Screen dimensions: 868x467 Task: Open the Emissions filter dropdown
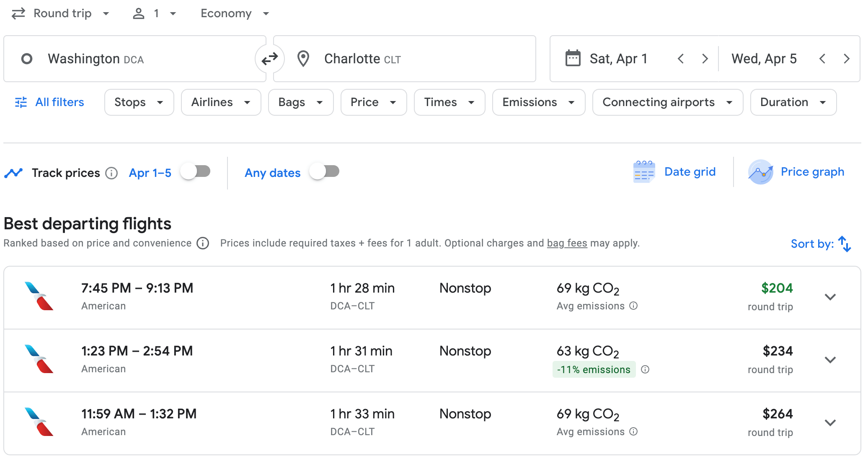point(539,102)
